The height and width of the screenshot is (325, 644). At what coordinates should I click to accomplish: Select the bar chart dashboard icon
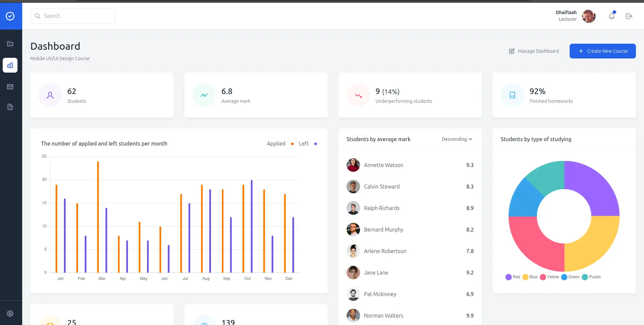coord(10,65)
